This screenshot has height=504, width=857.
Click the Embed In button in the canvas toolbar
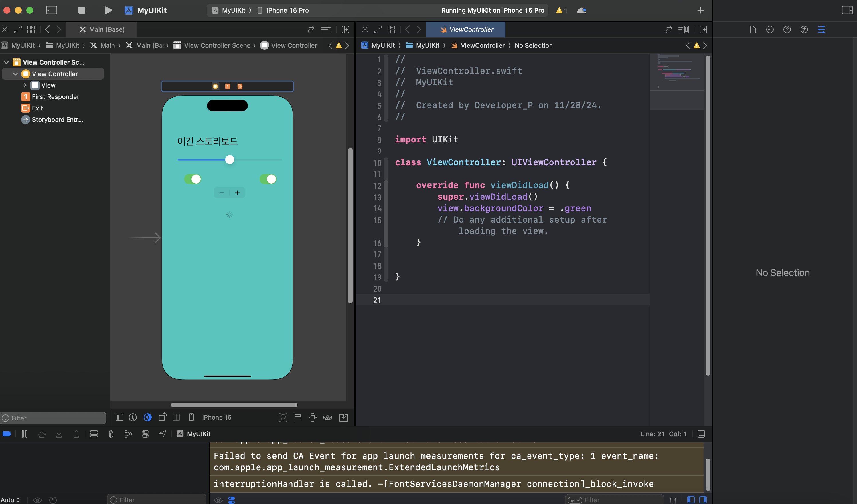(x=344, y=417)
